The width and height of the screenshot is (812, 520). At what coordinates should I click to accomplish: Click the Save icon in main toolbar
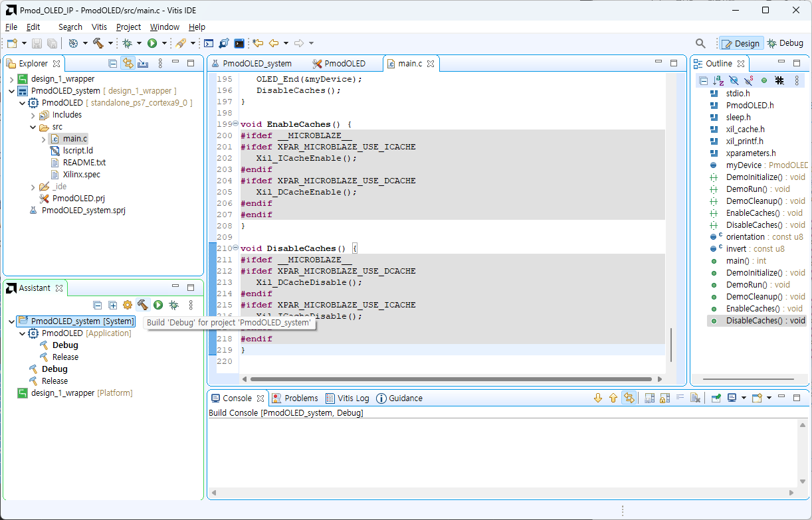tap(37, 43)
